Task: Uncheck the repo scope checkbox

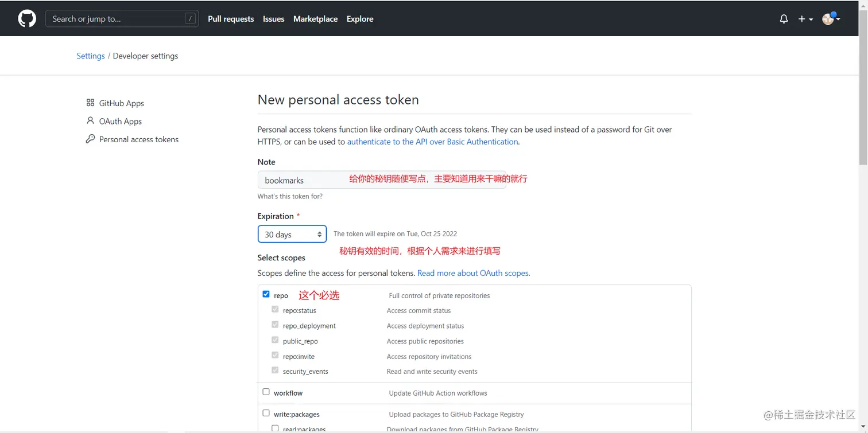Action: [x=266, y=294]
